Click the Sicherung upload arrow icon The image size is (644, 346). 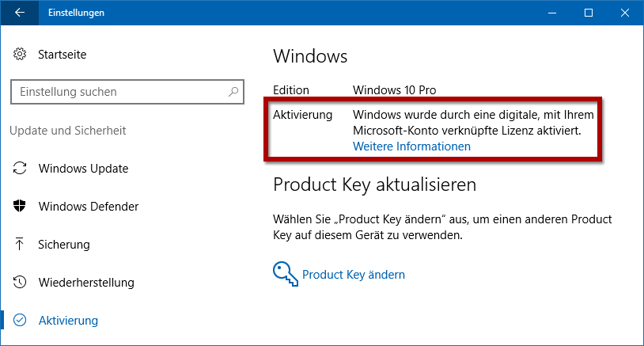20,245
